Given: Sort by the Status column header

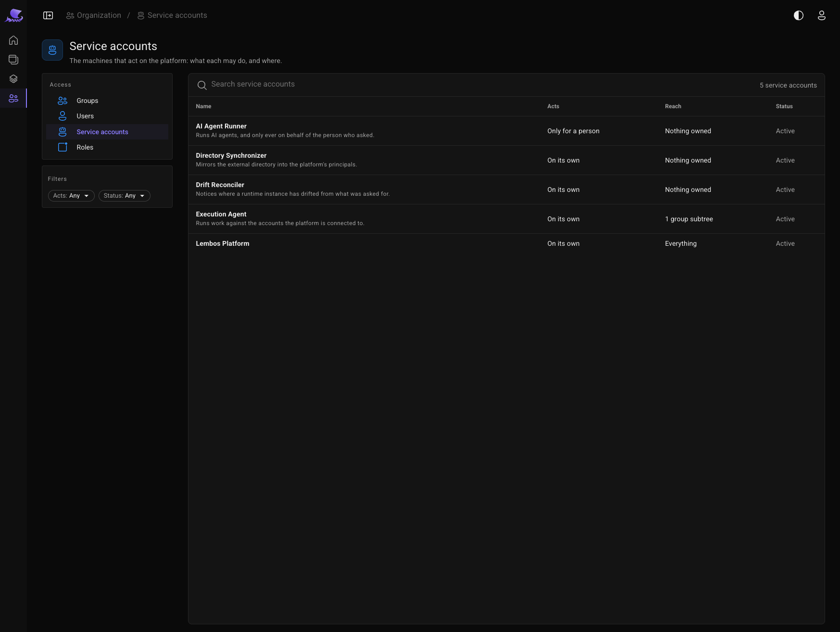Looking at the screenshot, I should click(x=784, y=106).
